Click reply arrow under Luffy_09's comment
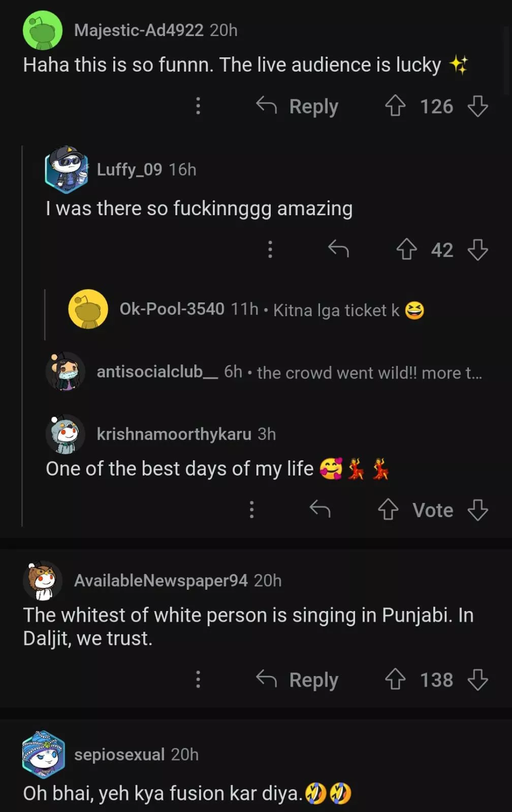The height and width of the screenshot is (812, 512). coord(338,249)
